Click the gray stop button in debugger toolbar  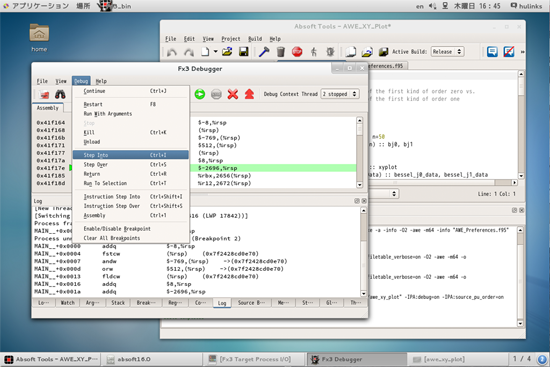(x=216, y=94)
